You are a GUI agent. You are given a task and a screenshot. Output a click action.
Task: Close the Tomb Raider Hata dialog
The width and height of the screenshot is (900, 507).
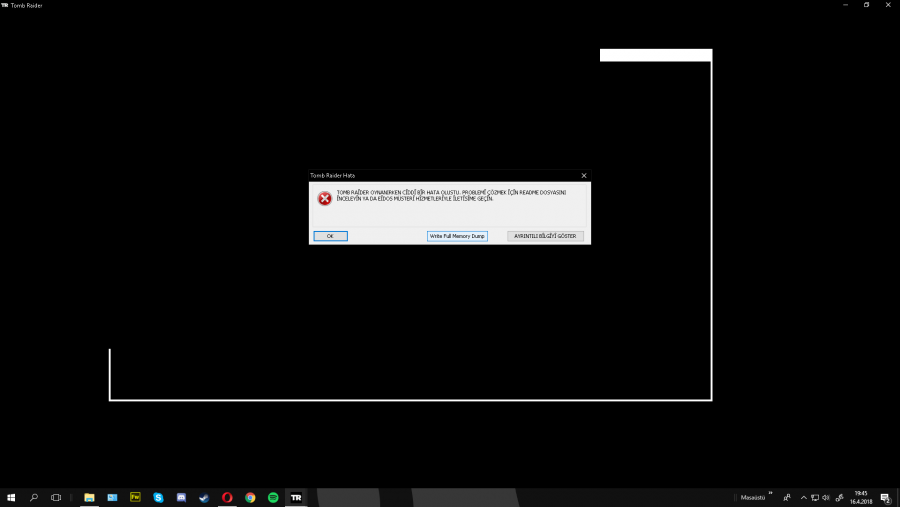584,176
